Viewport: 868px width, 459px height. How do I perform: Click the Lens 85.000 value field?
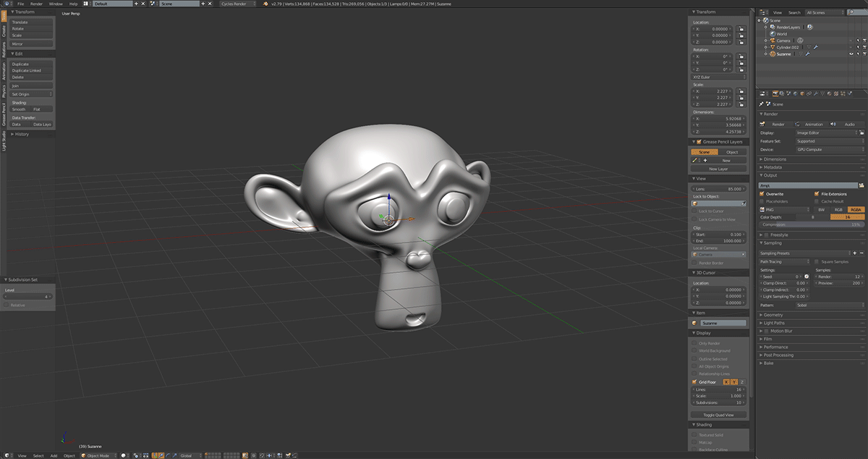[718, 188]
